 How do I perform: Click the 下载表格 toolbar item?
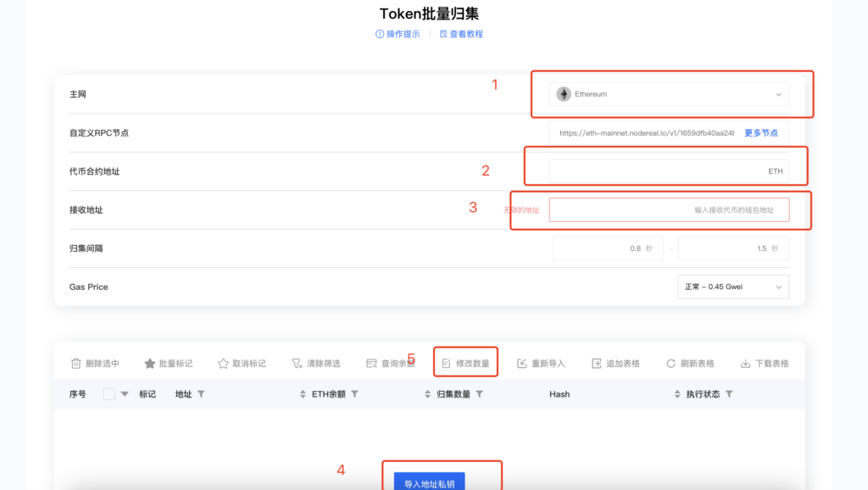pos(765,363)
